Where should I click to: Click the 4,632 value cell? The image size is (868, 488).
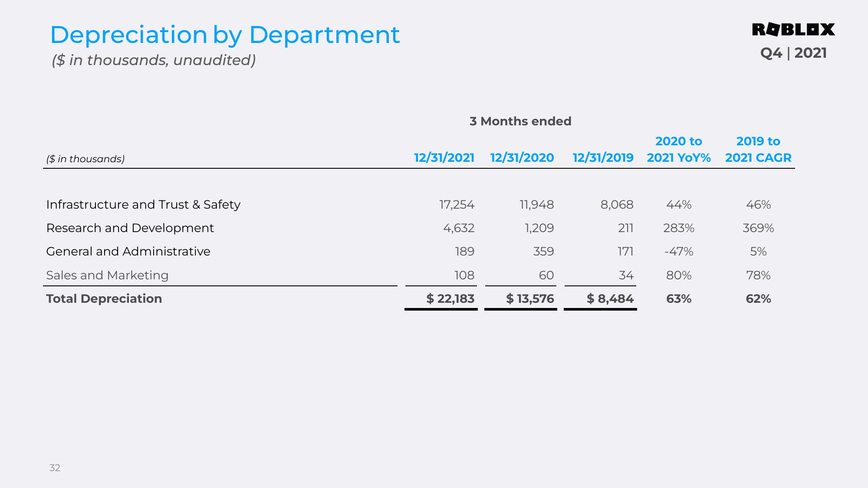(x=459, y=228)
